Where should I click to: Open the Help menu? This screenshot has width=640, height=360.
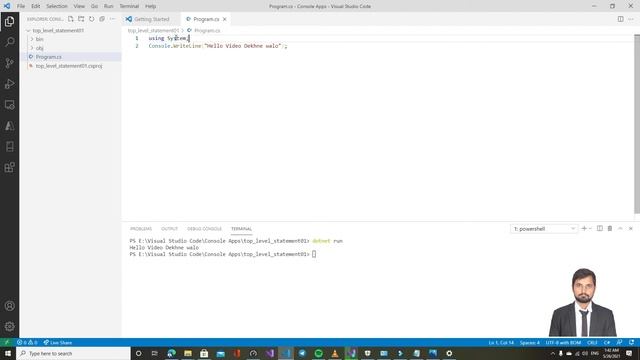[x=151, y=6]
